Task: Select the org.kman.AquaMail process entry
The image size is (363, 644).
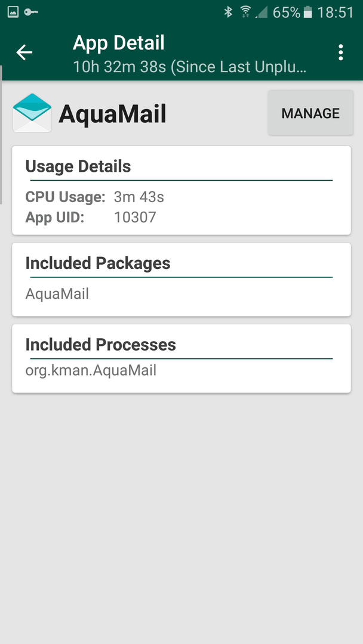Action: 91,371
